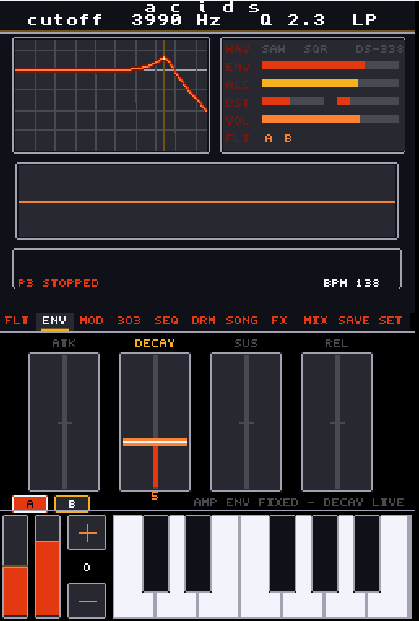Select filter A button

pos(30,504)
